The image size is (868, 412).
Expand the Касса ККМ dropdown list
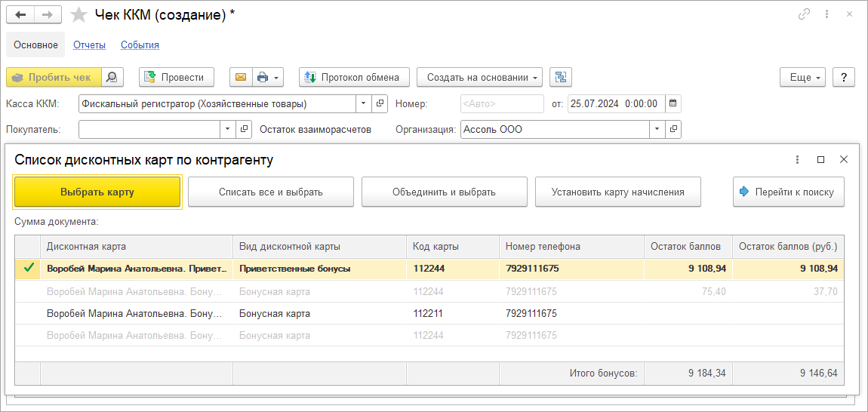(363, 103)
